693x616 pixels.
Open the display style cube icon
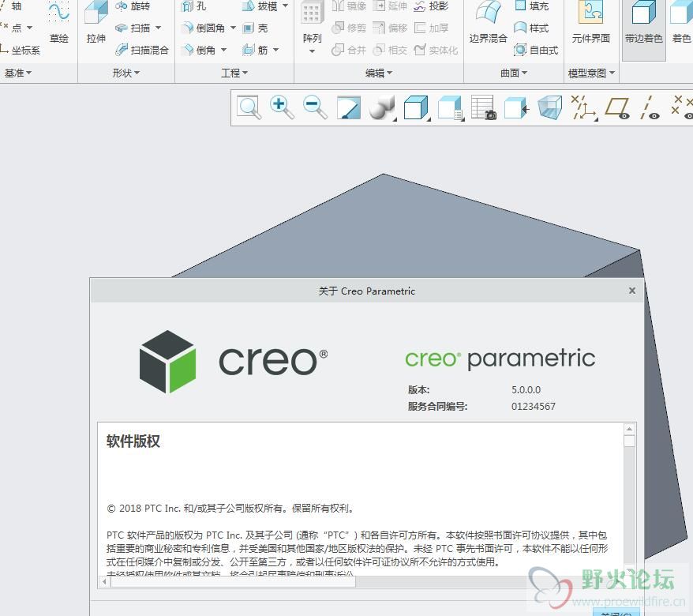[x=417, y=107]
